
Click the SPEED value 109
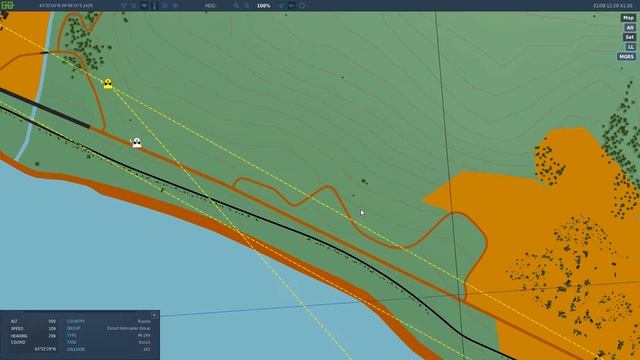[52, 329]
